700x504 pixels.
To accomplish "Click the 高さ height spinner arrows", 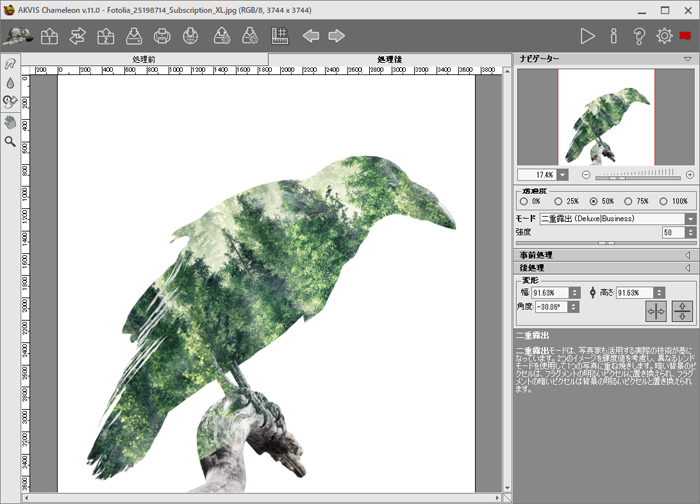I will tap(659, 293).
